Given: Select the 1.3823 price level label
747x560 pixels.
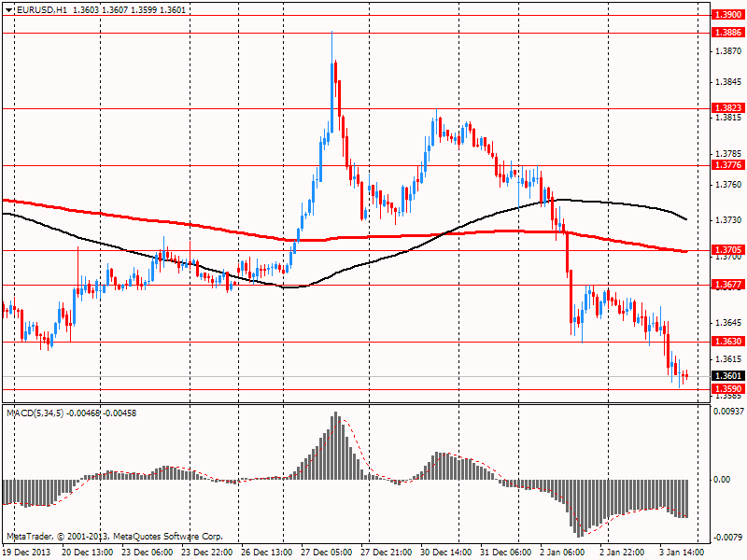Looking at the screenshot, I should [728, 108].
